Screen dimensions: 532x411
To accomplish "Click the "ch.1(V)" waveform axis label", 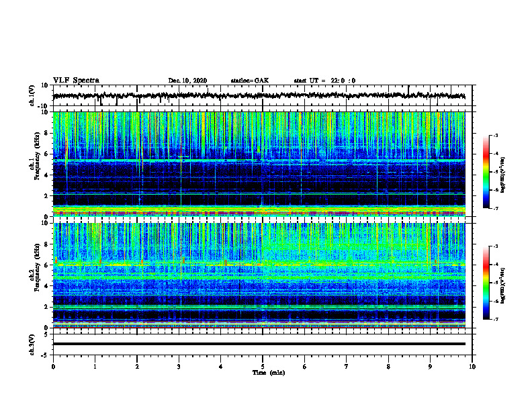I will [32, 95].
